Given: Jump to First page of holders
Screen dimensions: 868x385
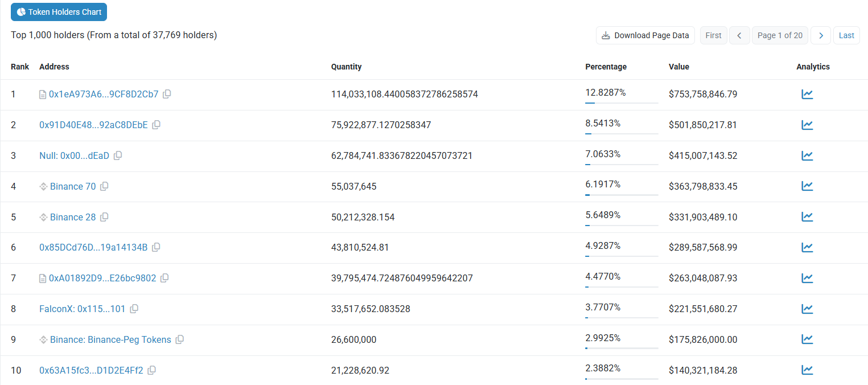Looking at the screenshot, I should [713, 35].
